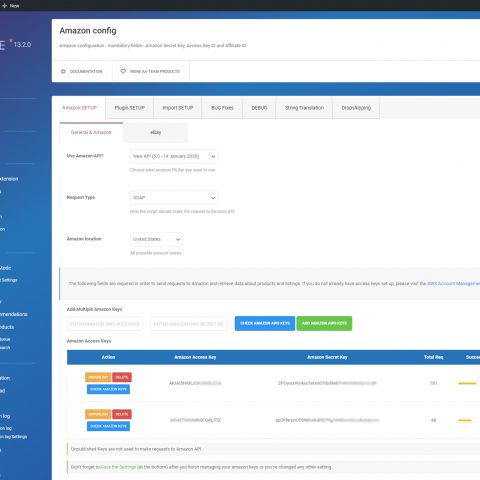Click the Total Req column header

point(434,357)
